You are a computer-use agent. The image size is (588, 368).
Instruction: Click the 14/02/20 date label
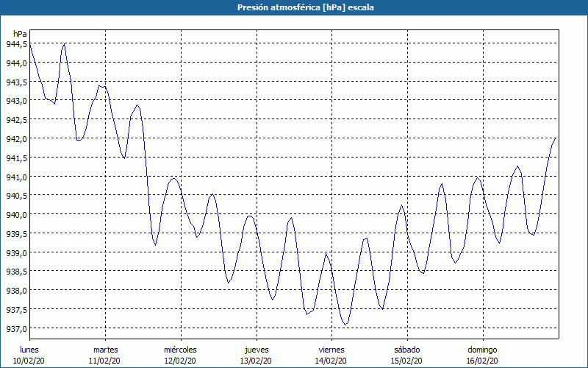(331, 361)
